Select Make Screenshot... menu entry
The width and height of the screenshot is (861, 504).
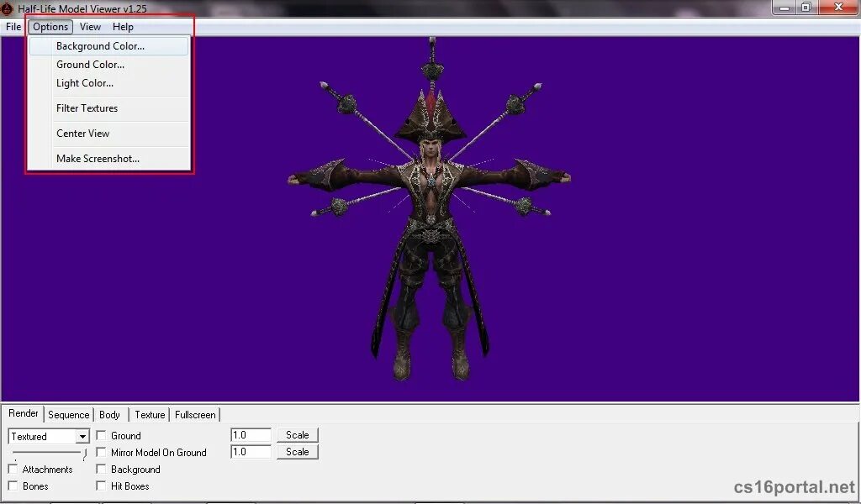pos(108,159)
